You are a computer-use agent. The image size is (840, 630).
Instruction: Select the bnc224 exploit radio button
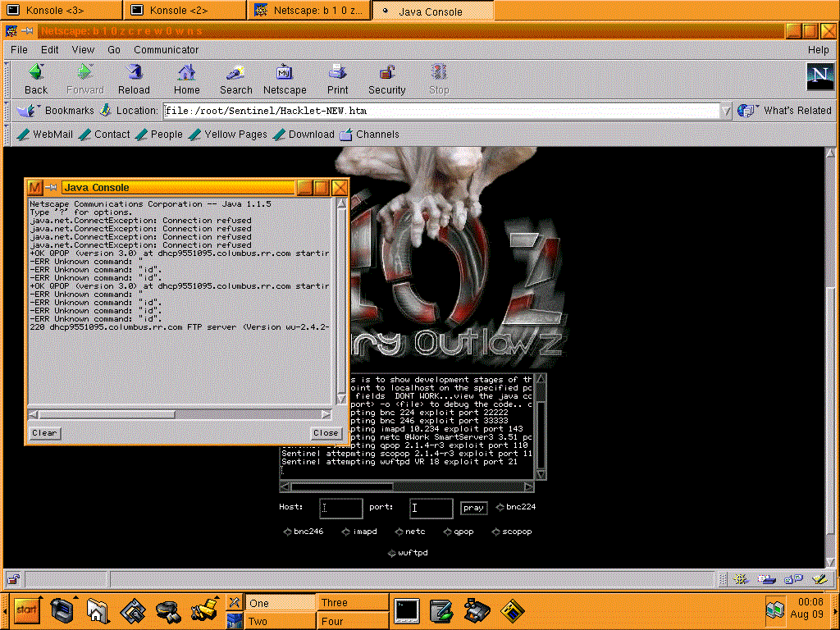pos(500,507)
